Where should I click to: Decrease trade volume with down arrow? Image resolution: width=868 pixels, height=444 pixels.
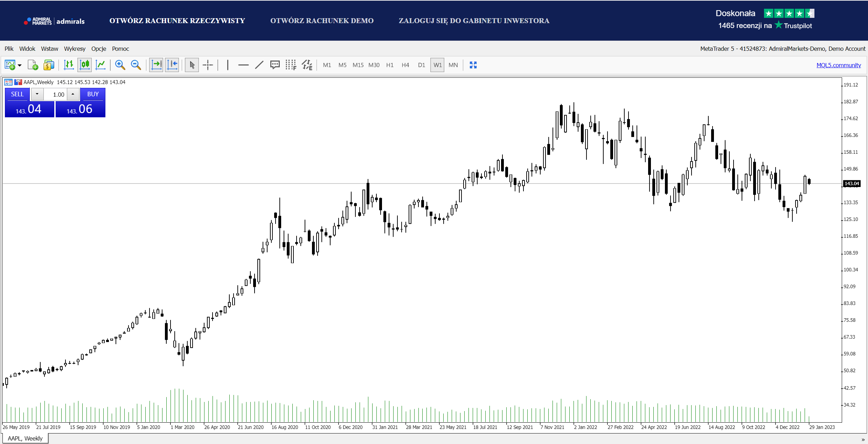37,94
